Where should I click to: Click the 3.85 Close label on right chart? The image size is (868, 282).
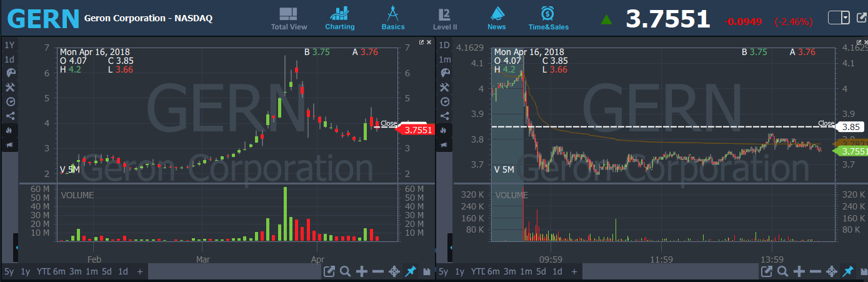[851, 126]
